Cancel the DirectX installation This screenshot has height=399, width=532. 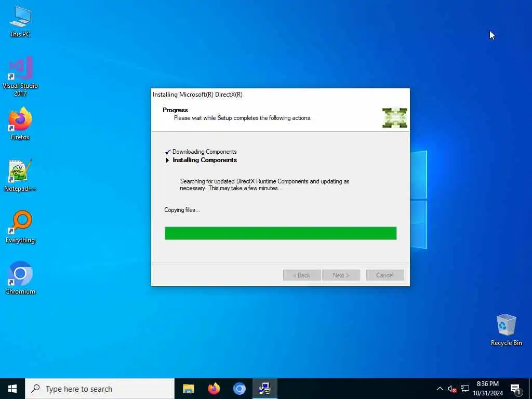click(x=385, y=275)
